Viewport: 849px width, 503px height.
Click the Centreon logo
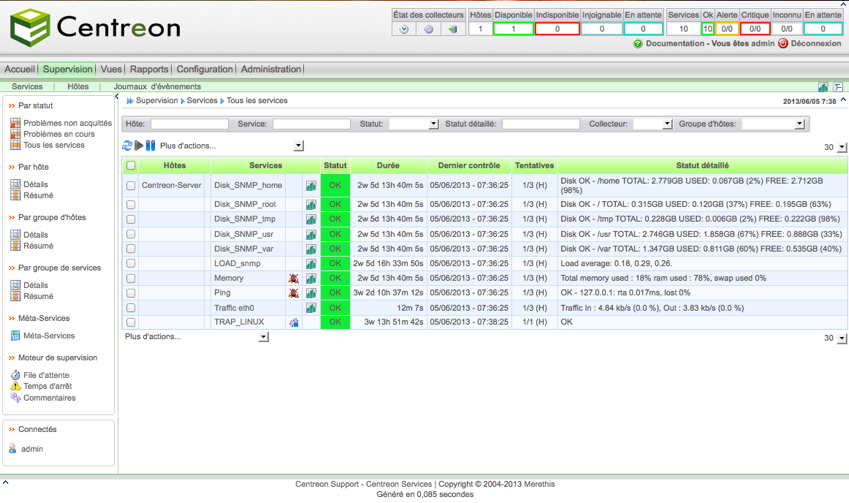click(95, 28)
